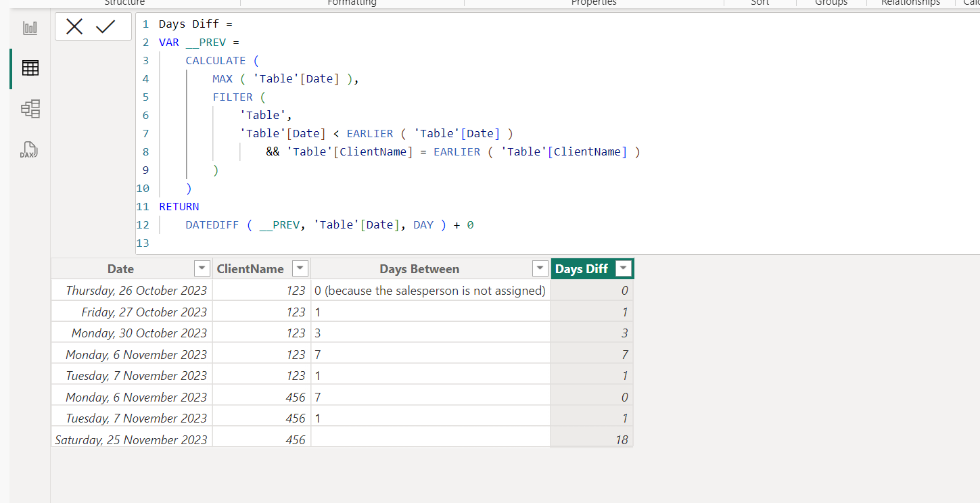Open the Model view
This screenshot has height=503, width=980.
(x=30, y=109)
